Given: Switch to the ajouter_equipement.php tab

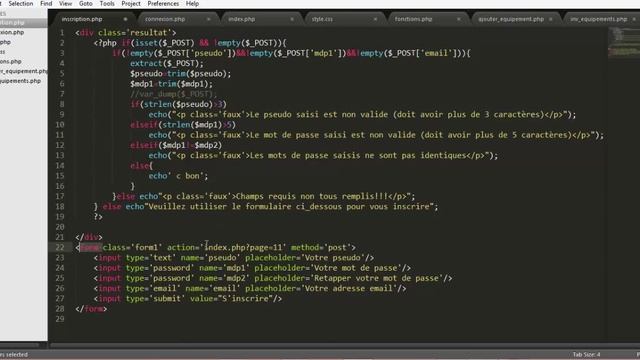Looking at the screenshot, I should (x=511, y=19).
